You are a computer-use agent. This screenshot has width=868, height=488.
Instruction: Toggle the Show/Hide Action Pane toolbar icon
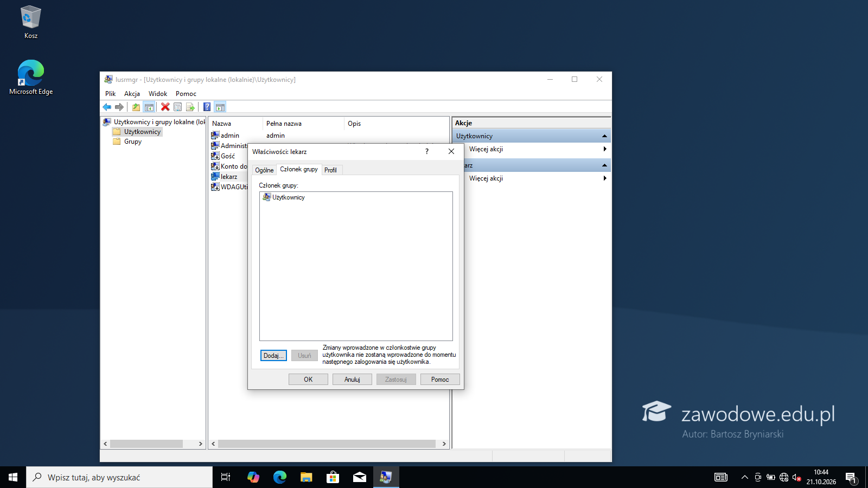tap(220, 107)
